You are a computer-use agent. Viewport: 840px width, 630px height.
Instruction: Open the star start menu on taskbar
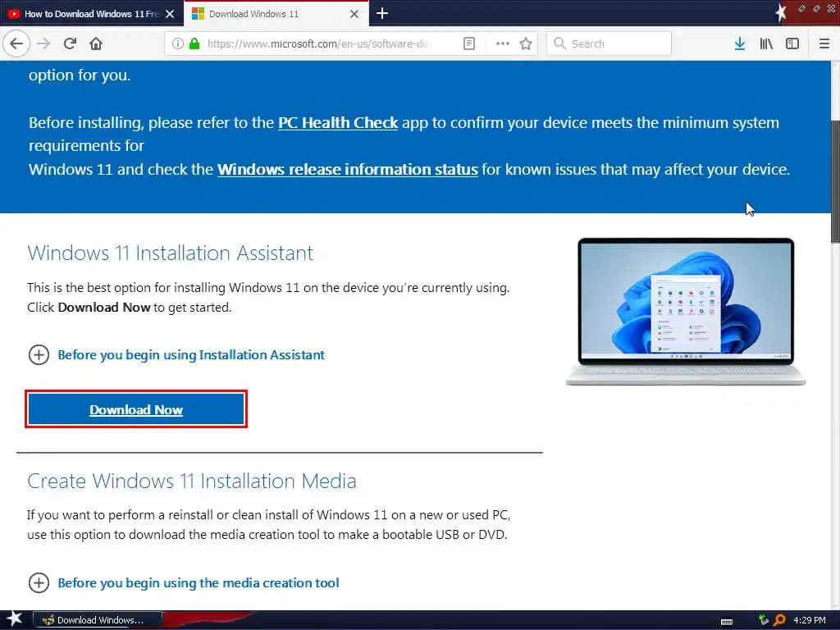click(14, 619)
